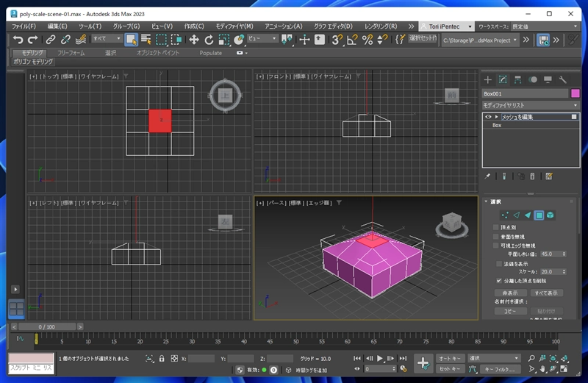Open the すべて selection filter dropdown
Screen dimensions: 588x383
pos(107,38)
